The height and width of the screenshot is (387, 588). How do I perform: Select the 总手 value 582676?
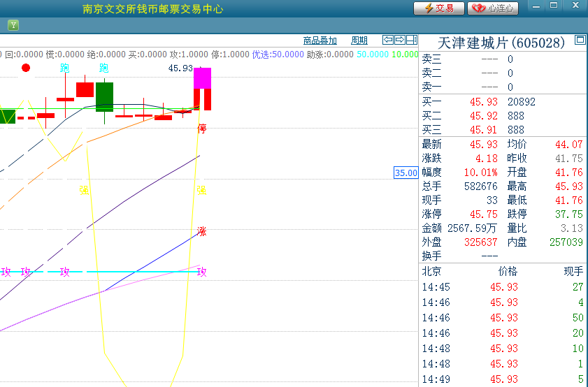coord(481,187)
